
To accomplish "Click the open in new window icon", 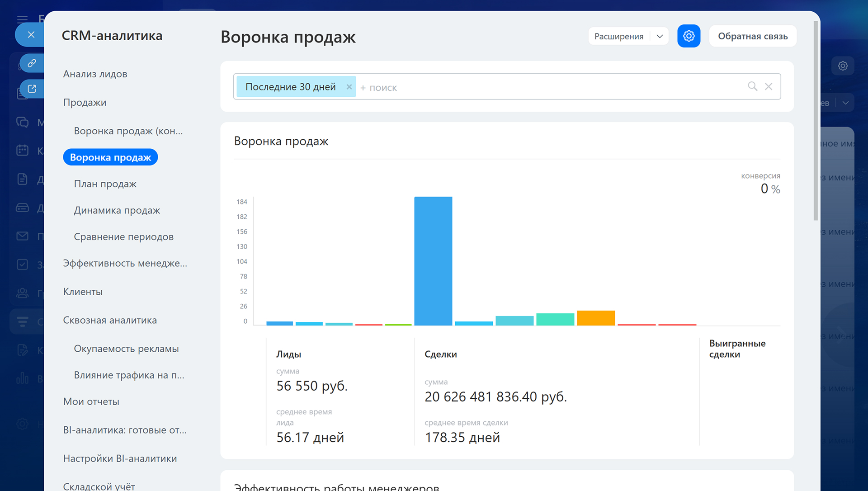I will coord(32,89).
